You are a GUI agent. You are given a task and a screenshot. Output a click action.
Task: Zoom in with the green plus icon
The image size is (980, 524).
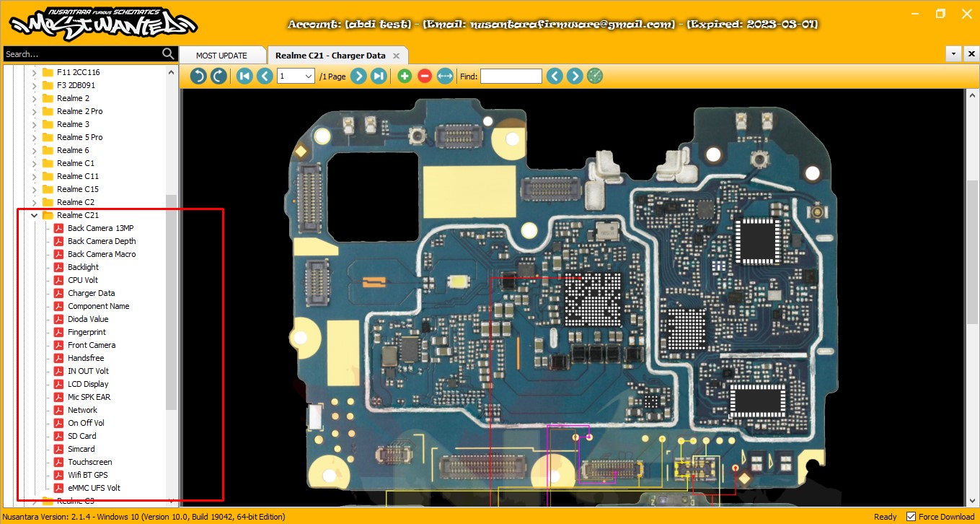[x=405, y=76]
